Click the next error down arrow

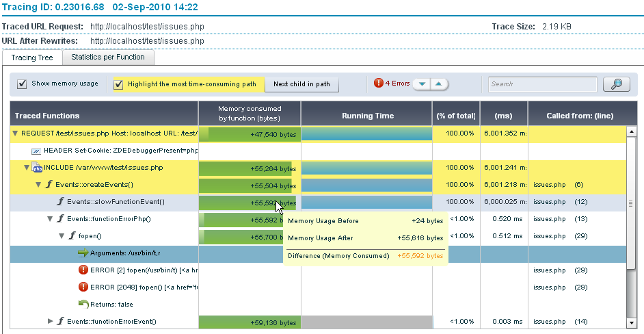coord(423,84)
